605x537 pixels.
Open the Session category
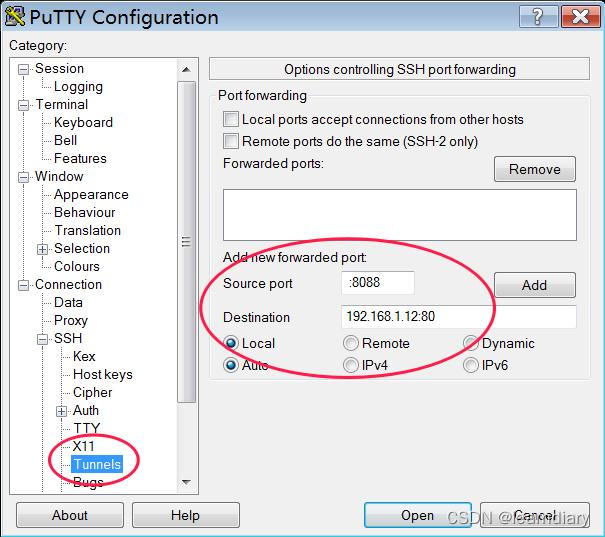(x=59, y=68)
